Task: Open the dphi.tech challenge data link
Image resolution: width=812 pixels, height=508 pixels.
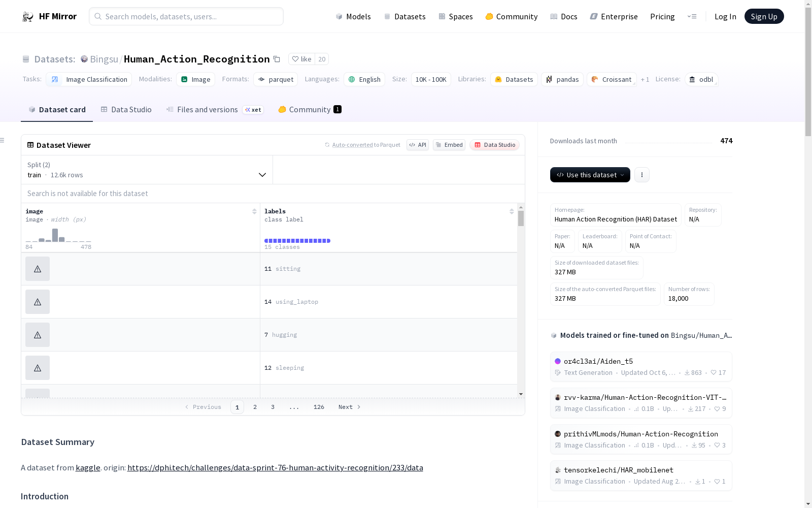Action: [x=275, y=467]
